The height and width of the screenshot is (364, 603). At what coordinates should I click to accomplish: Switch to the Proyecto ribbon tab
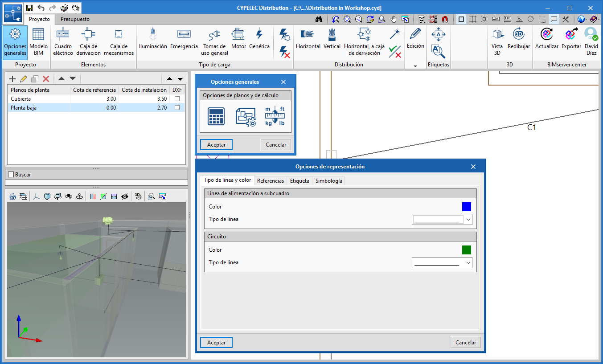tap(40, 19)
